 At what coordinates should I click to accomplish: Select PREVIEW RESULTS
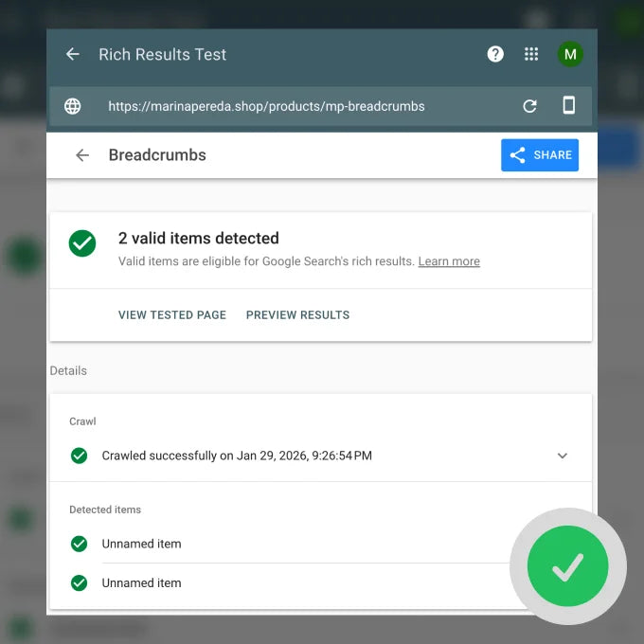pos(297,315)
